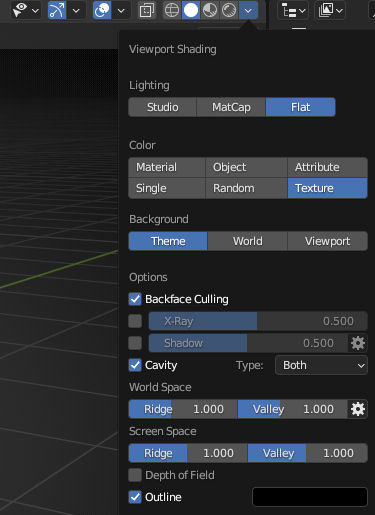Set color to Texture

point(327,188)
